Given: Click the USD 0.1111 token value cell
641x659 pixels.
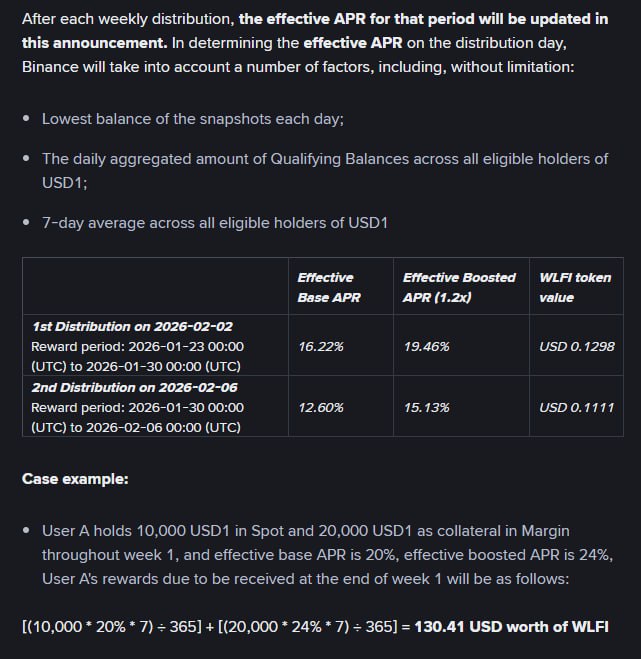Looking at the screenshot, I should coord(577,407).
